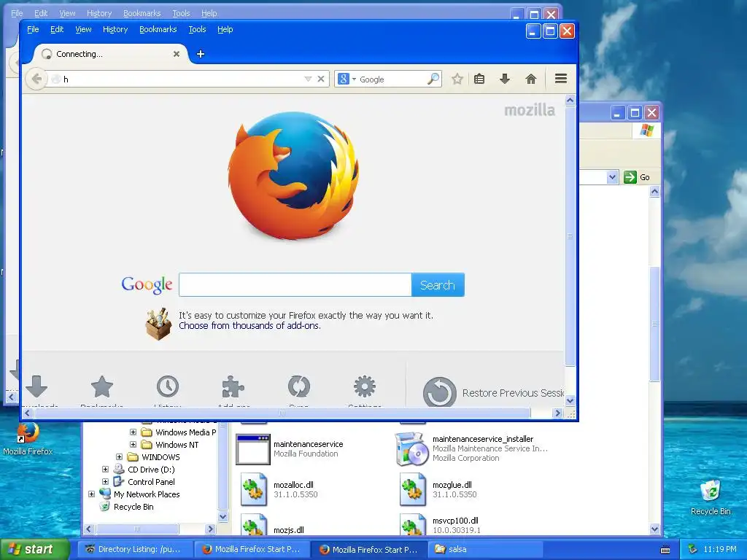This screenshot has width=747, height=560.
Task: Open the View menu in front Firefox
Action: pos(83,29)
